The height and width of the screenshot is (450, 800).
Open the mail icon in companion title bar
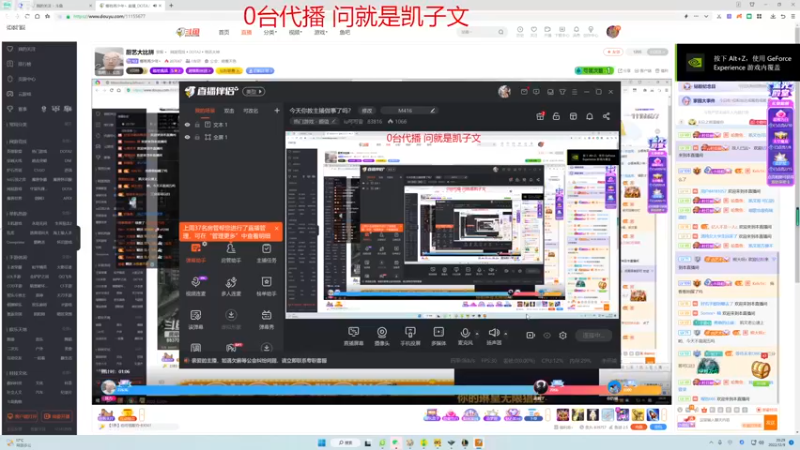pyautogui.click(x=524, y=92)
